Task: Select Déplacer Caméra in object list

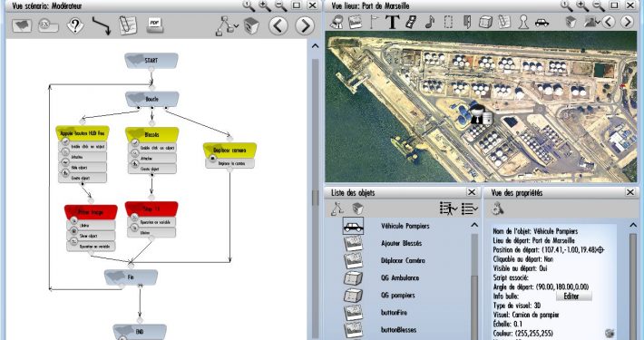Action: pyautogui.click(x=403, y=260)
